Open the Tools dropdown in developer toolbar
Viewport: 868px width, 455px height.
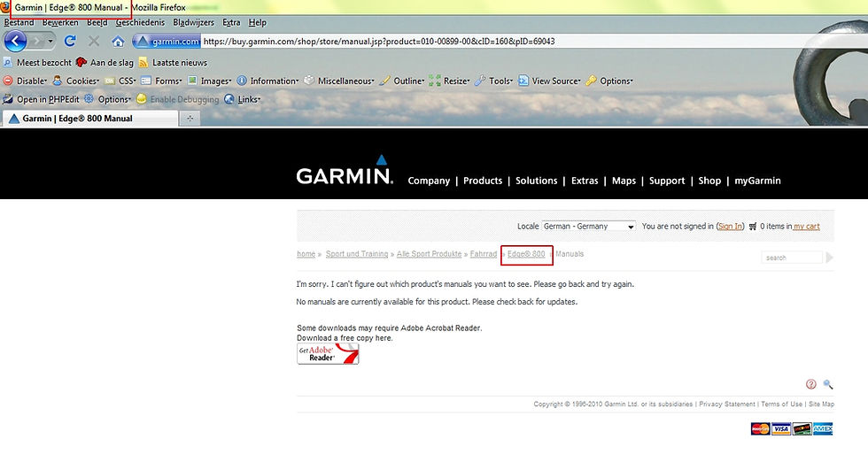click(494, 81)
